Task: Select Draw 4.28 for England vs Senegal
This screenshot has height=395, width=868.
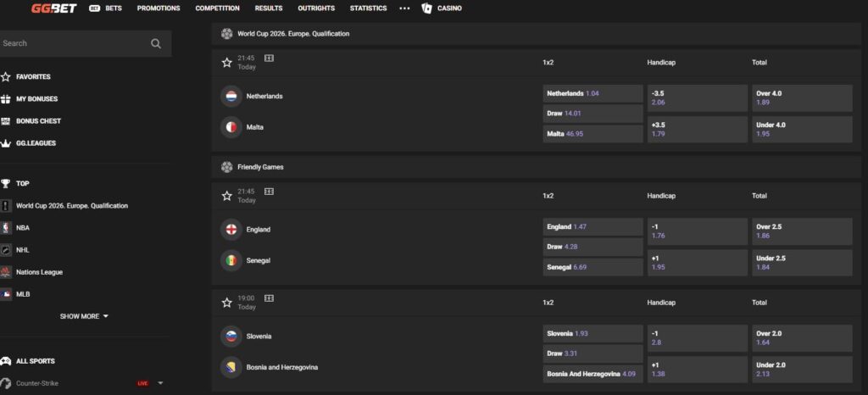Action: 593,247
